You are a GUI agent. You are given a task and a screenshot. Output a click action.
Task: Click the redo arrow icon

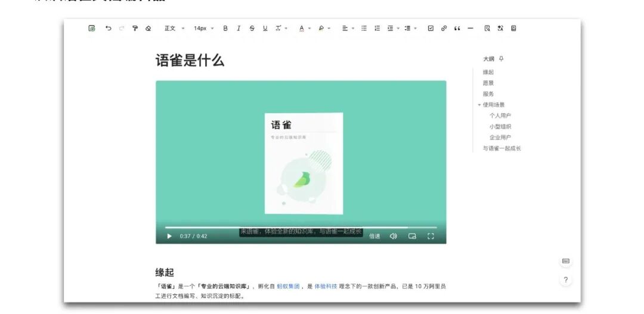point(121,29)
